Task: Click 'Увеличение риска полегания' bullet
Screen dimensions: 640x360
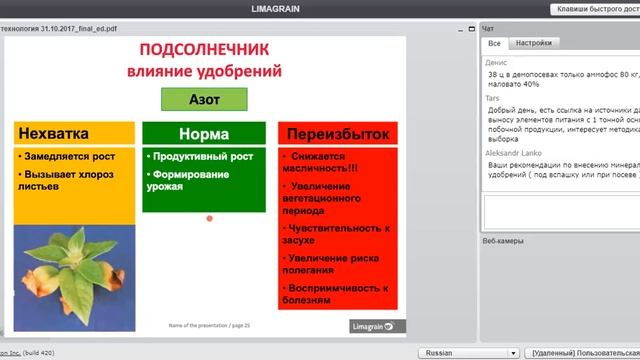Action: click(x=331, y=264)
